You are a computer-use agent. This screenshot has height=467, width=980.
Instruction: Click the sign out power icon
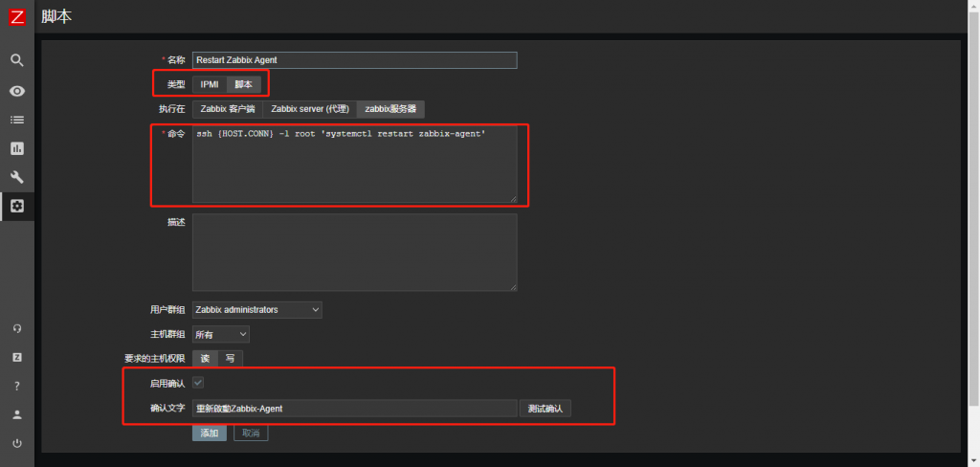(17, 443)
